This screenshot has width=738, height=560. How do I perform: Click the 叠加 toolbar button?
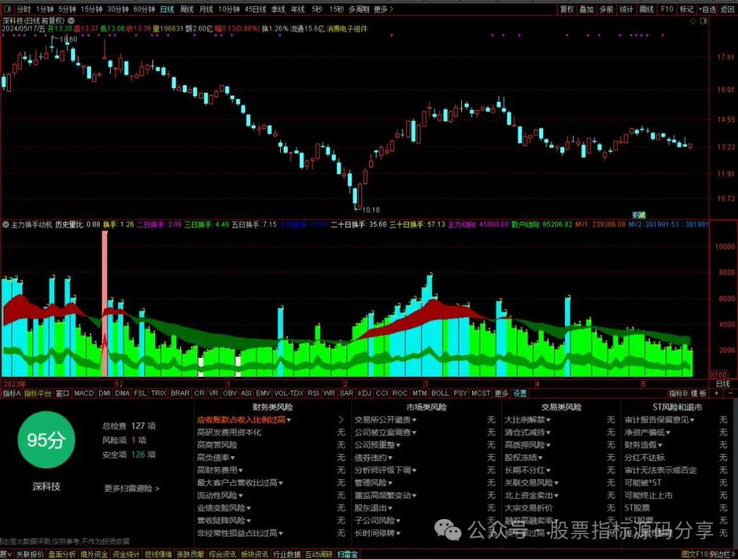click(x=586, y=9)
